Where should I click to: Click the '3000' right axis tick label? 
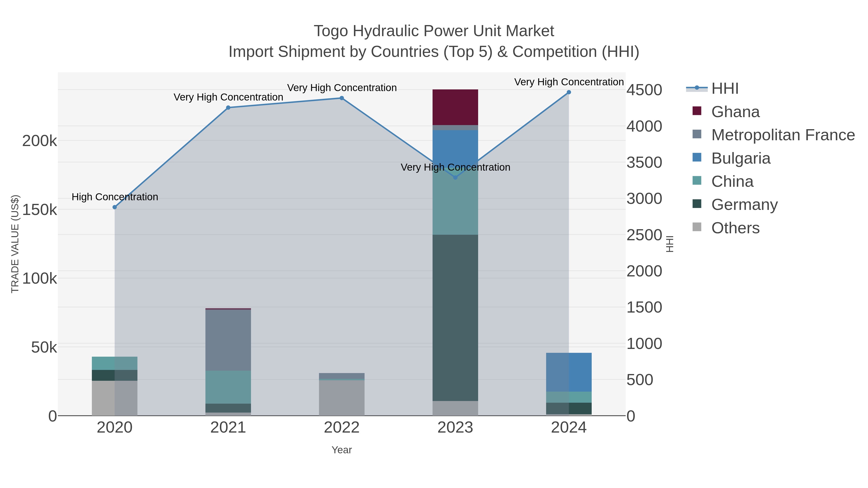(x=644, y=198)
